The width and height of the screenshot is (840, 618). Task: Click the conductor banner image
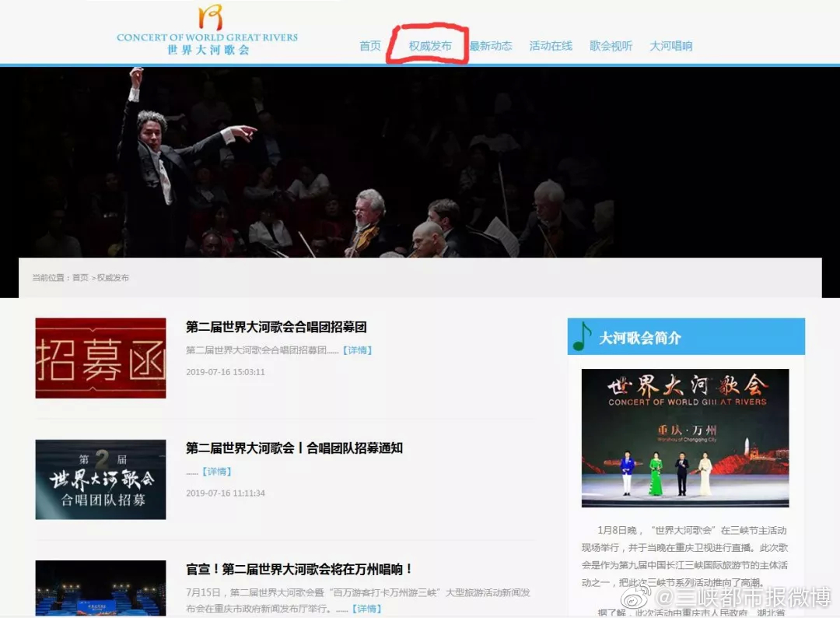pyautogui.click(x=420, y=162)
